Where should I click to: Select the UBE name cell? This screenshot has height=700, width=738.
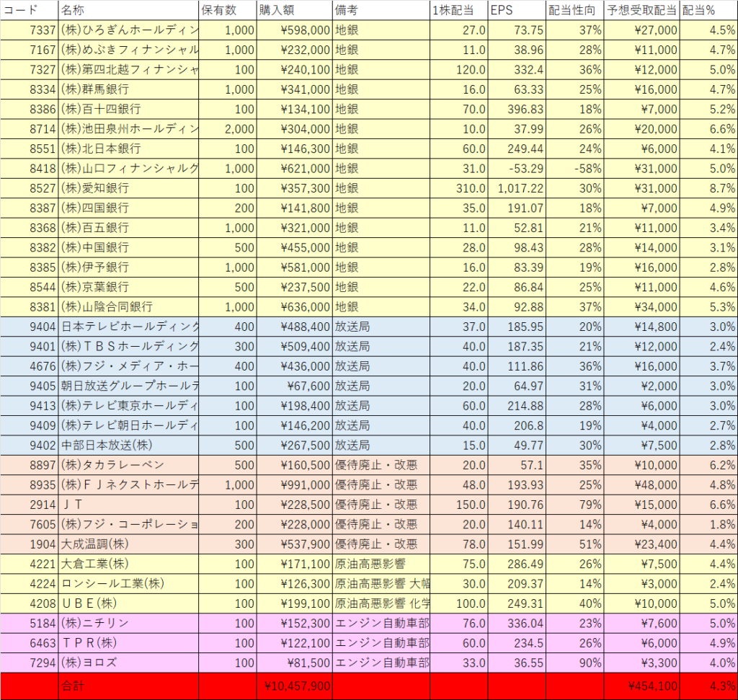pos(129,603)
